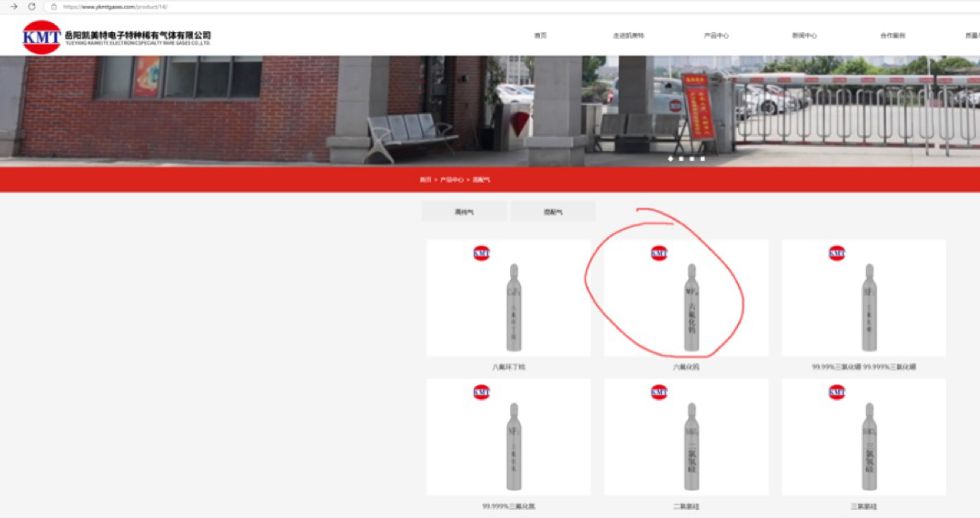
Task: Open the 八氟环丁烷 cylinder thumbnail
Action: [508, 299]
